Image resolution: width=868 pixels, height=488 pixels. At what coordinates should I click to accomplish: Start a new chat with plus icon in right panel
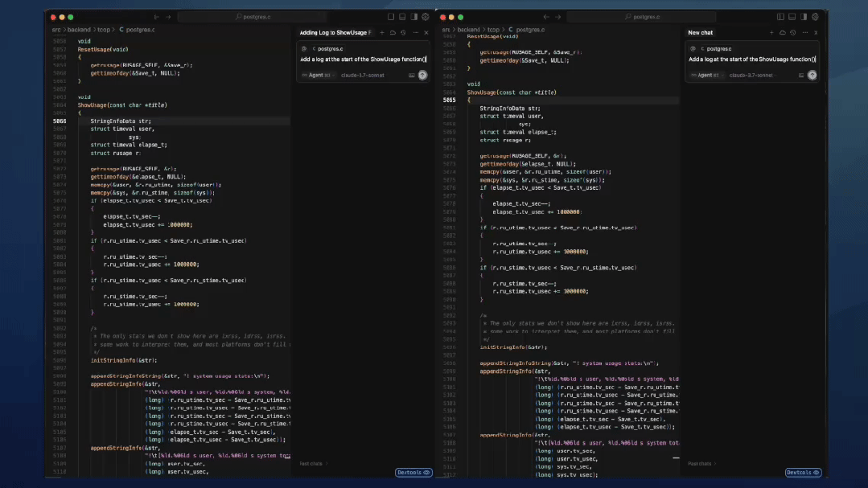(x=771, y=33)
